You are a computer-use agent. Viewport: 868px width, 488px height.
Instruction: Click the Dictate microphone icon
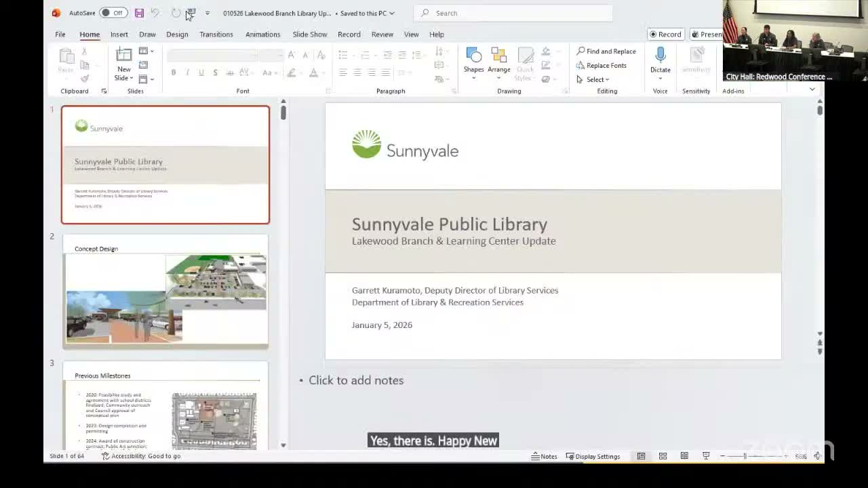tap(660, 56)
